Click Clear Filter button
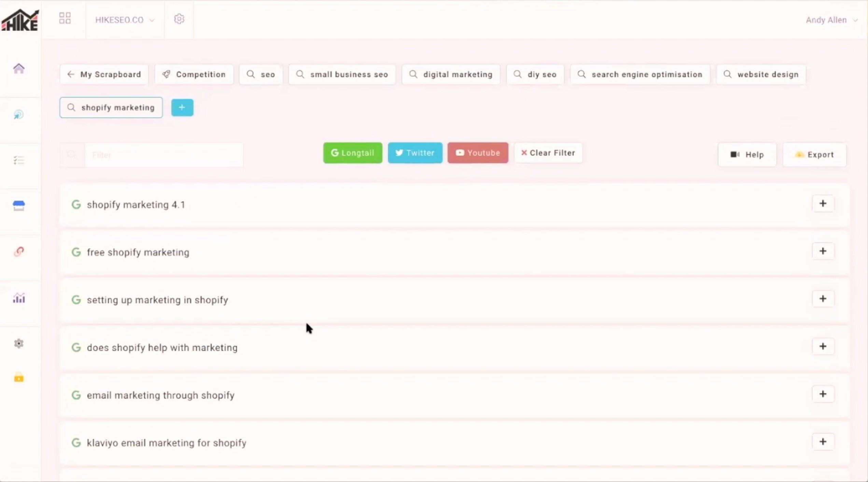868x482 pixels. point(548,153)
